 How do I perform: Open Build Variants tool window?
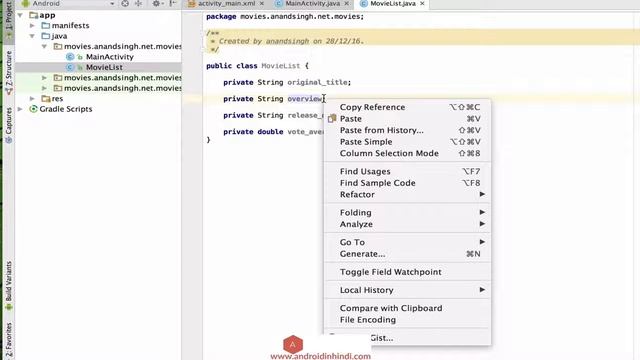pos(8,286)
